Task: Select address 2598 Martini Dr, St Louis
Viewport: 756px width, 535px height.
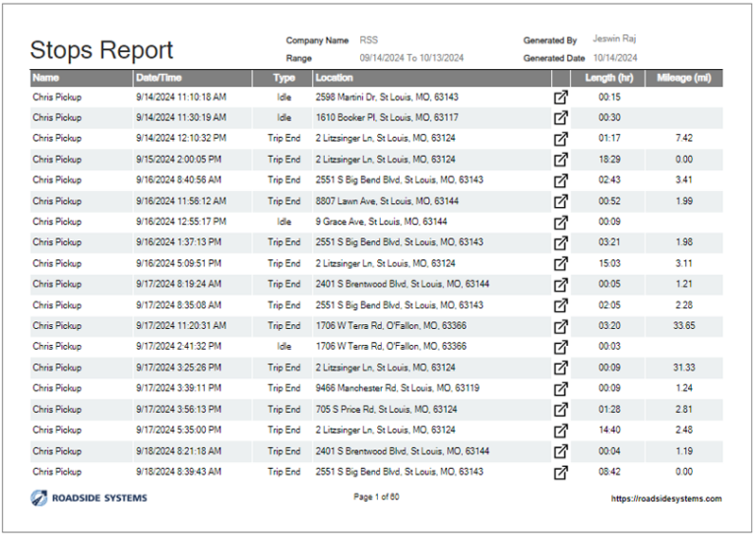Action: pyautogui.click(x=387, y=97)
